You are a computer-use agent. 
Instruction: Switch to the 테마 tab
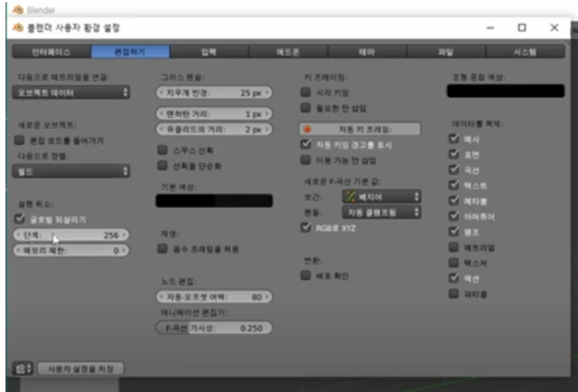pos(367,52)
